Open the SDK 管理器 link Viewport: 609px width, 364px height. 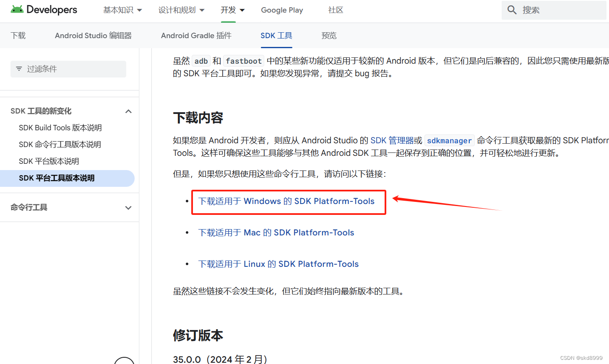[392, 140]
